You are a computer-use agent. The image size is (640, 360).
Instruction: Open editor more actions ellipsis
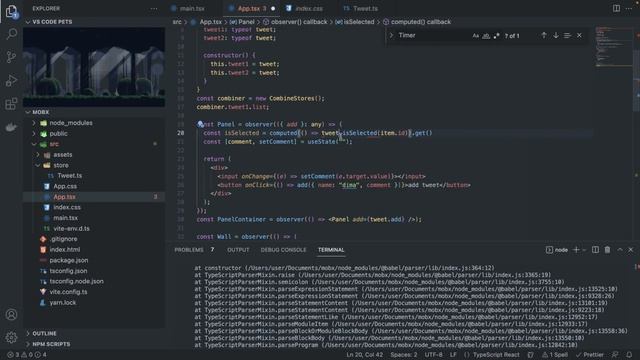point(629,9)
